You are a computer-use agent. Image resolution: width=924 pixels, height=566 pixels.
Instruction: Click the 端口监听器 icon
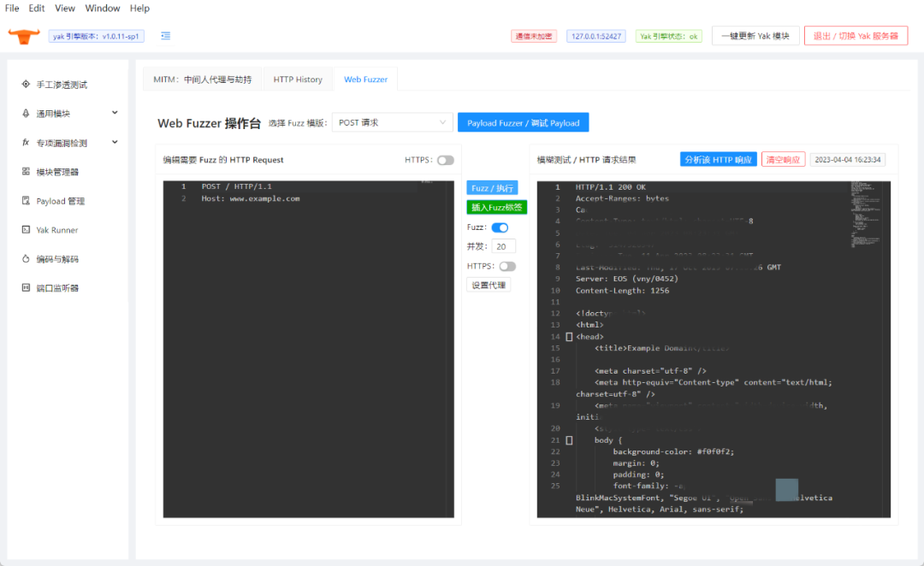(x=26, y=287)
